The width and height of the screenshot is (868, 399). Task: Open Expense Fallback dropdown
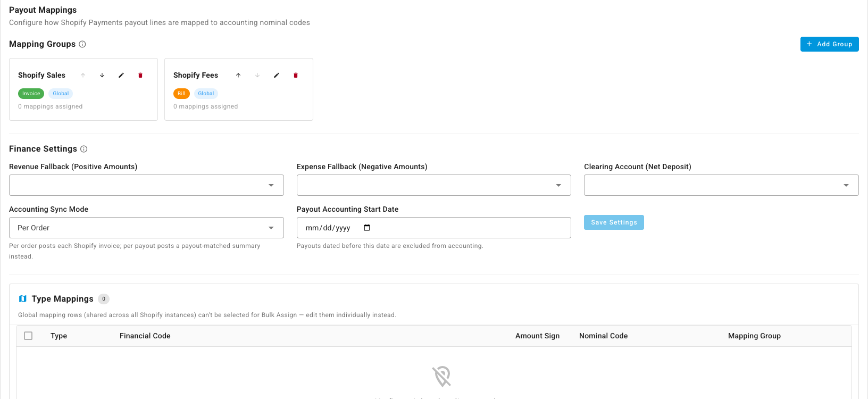(x=434, y=185)
